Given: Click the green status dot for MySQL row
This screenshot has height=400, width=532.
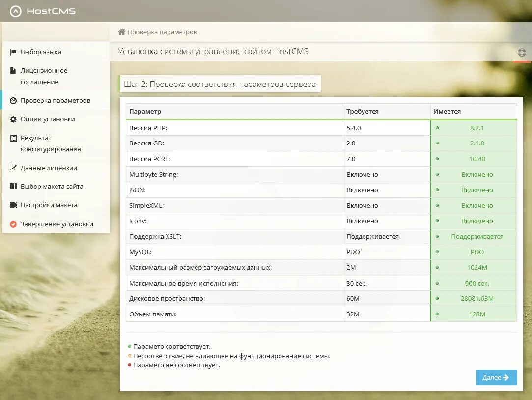Looking at the screenshot, I should pos(437,252).
